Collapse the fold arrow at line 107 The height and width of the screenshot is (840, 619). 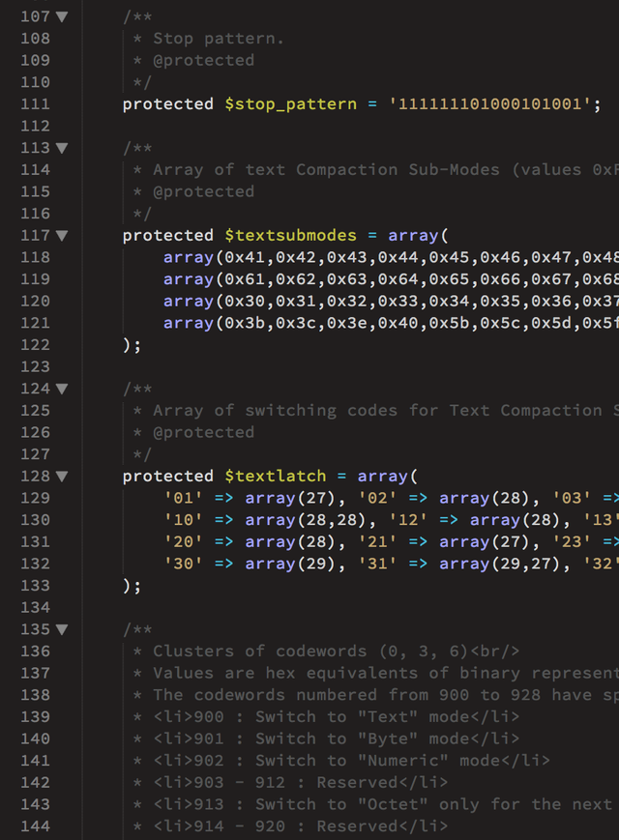pyautogui.click(x=62, y=17)
